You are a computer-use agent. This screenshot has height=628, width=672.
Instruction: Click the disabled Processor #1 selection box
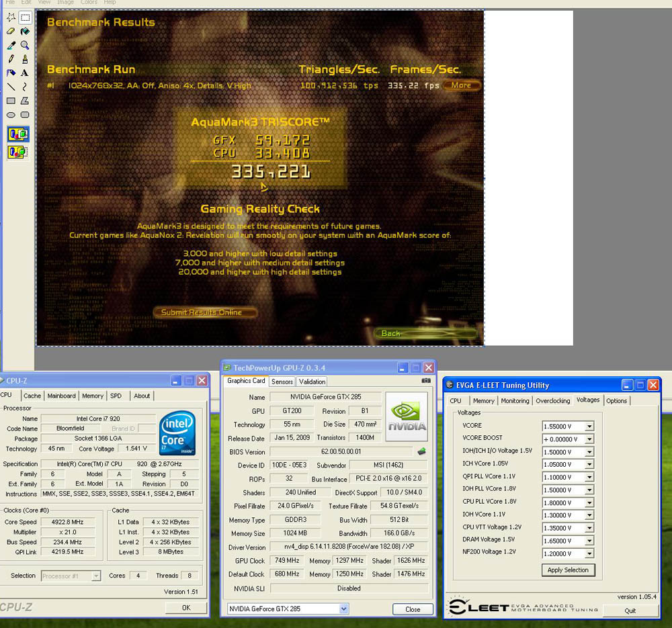coord(71,576)
